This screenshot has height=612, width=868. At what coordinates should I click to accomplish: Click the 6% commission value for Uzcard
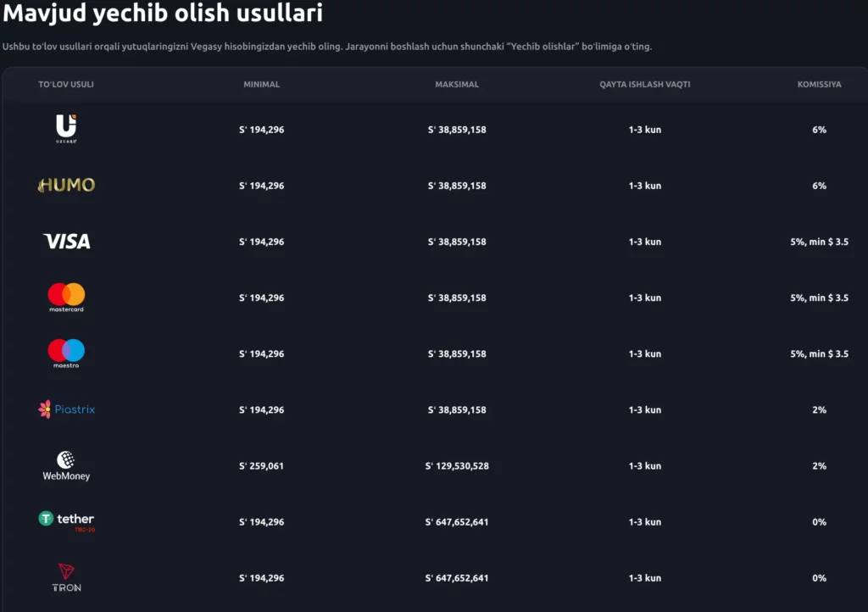click(819, 130)
